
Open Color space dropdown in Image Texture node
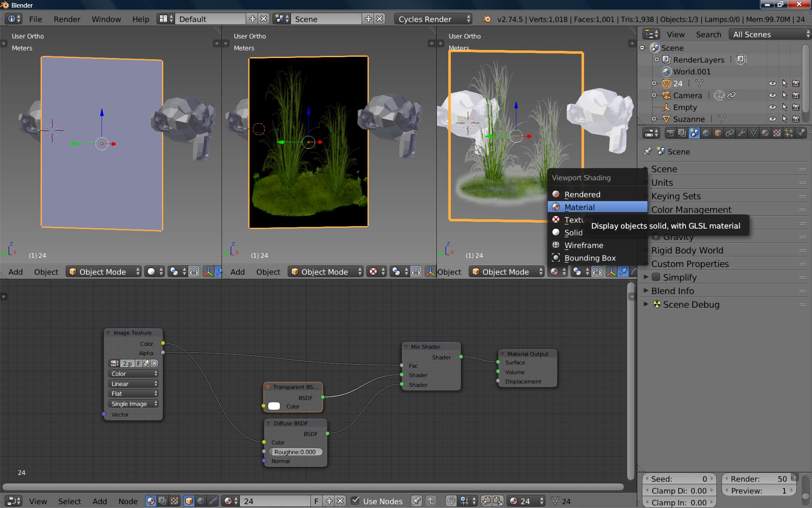(x=134, y=374)
